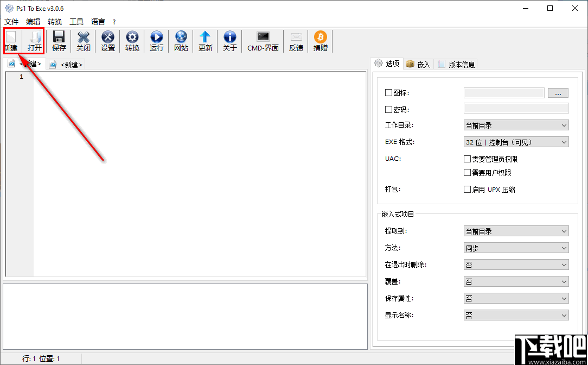Switch to the second <新建> document tab
The width and height of the screenshot is (588, 365).
[x=66, y=65]
